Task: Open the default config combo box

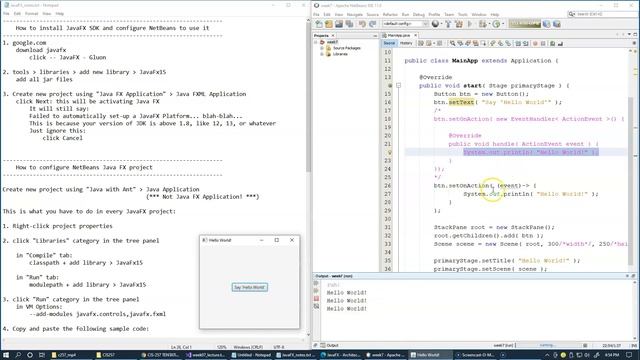Action: [405, 24]
